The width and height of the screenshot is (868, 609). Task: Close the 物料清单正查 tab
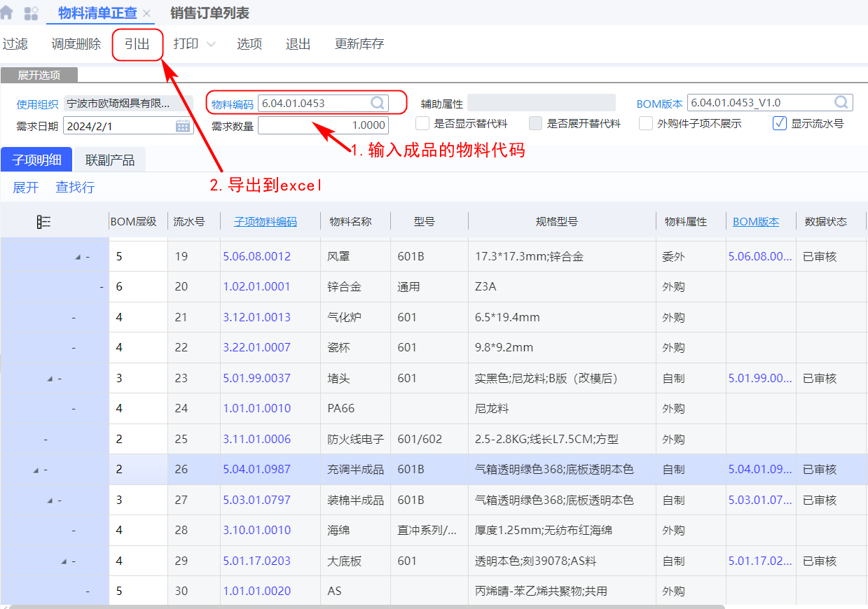[x=146, y=14]
